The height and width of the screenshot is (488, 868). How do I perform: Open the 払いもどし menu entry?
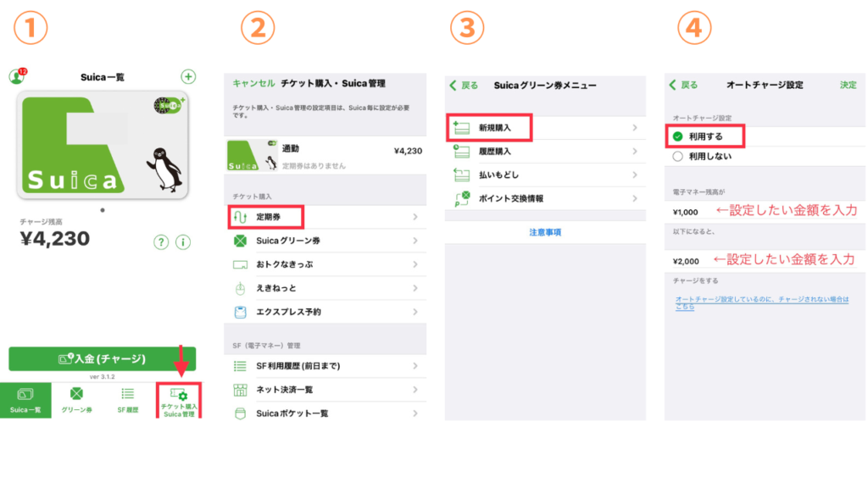pos(545,175)
